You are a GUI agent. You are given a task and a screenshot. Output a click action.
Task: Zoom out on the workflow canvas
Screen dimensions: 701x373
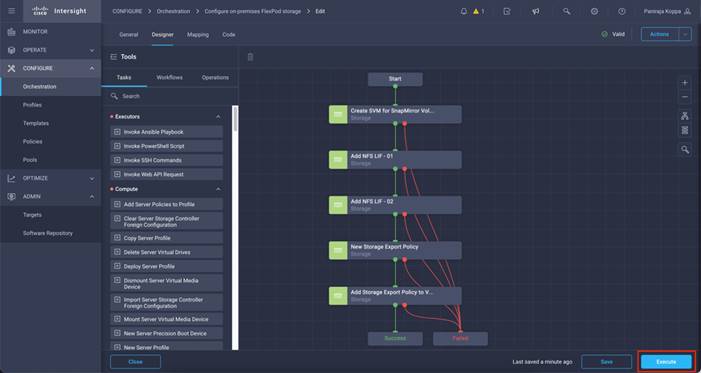tap(684, 97)
